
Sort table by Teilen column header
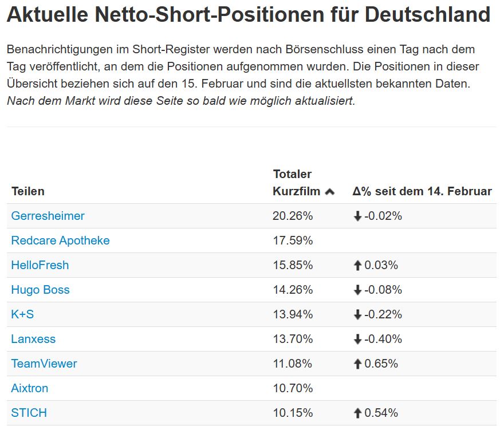27,191
